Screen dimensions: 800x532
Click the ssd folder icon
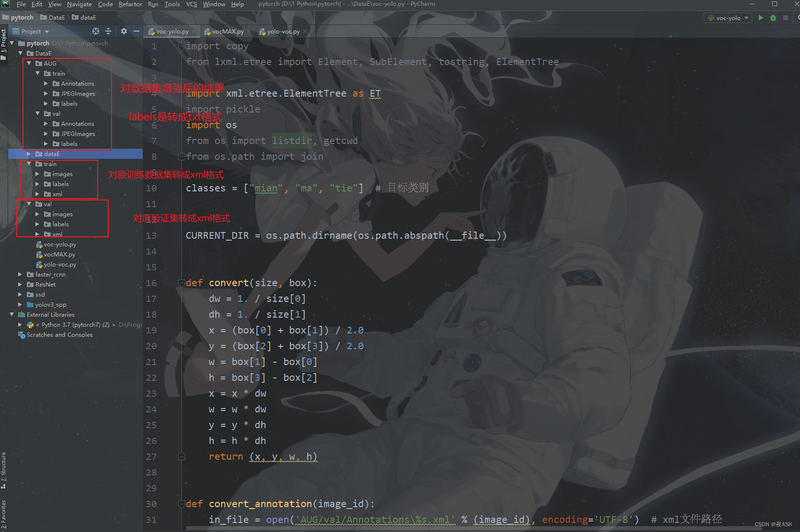point(30,294)
